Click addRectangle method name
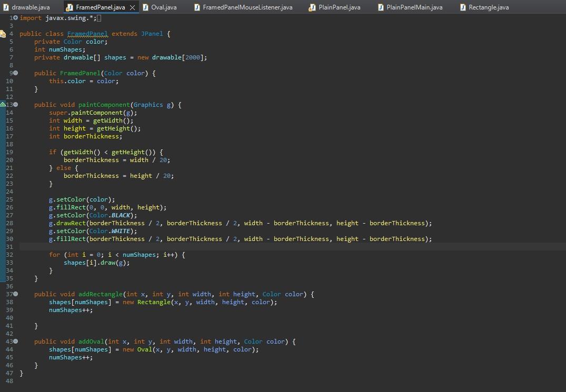Viewport: 566px width, 392px height. click(x=101, y=294)
